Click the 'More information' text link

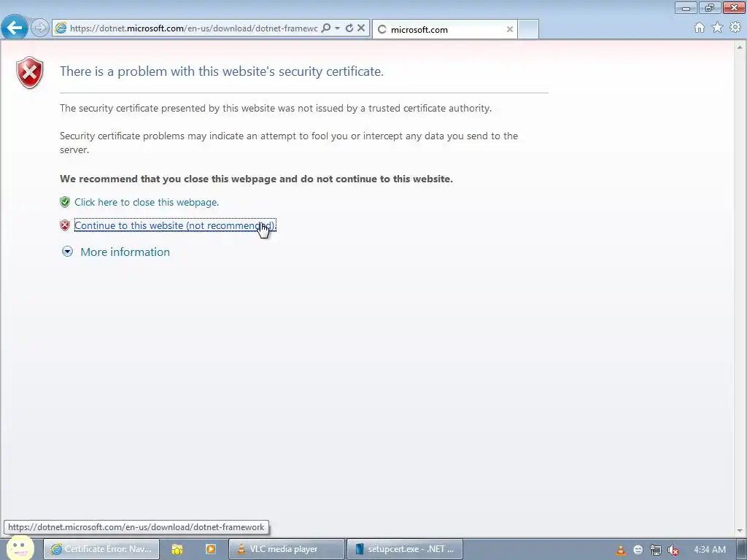click(125, 252)
